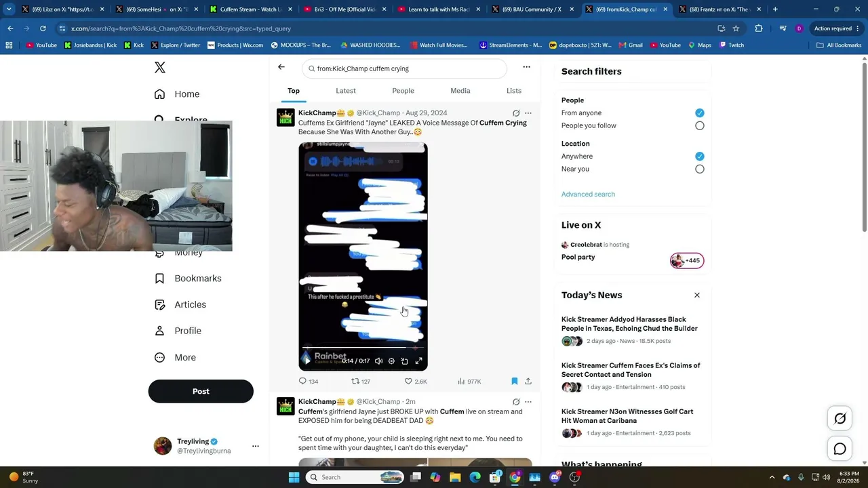The width and height of the screenshot is (868, 488).
Task: Open the Top results tab
Action: pos(294,91)
